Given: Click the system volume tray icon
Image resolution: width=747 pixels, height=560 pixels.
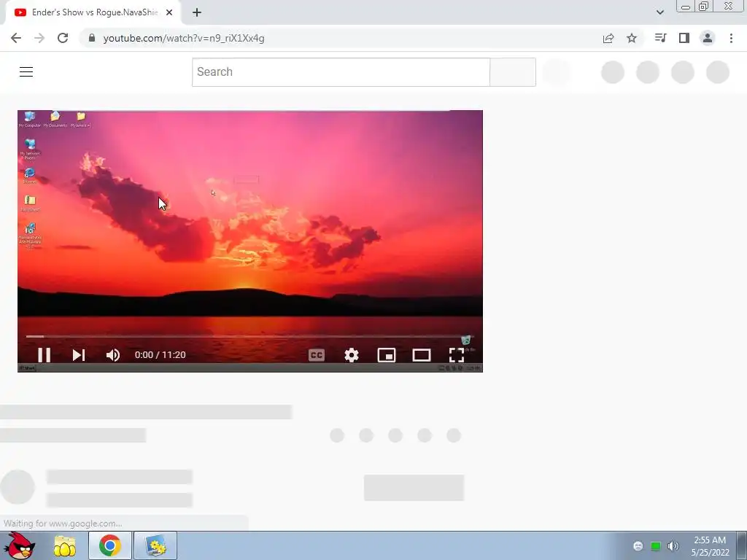Looking at the screenshot, I should pyautogui.click(x=673, y=546).
